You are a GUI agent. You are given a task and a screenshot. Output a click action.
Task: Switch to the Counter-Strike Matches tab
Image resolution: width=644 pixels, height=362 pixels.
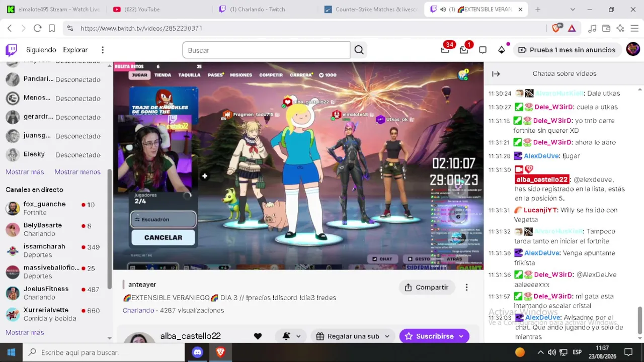click(x=370, y=10)
